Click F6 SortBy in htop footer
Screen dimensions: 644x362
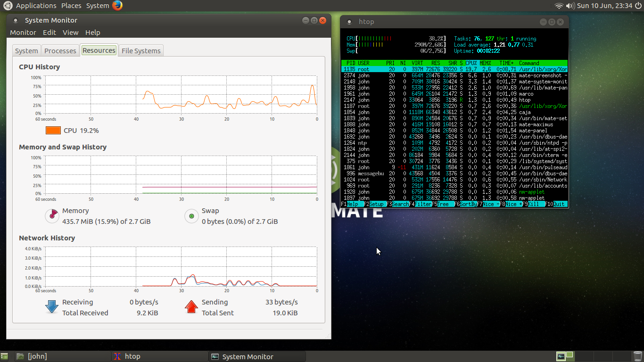click(x=466, y=205)
